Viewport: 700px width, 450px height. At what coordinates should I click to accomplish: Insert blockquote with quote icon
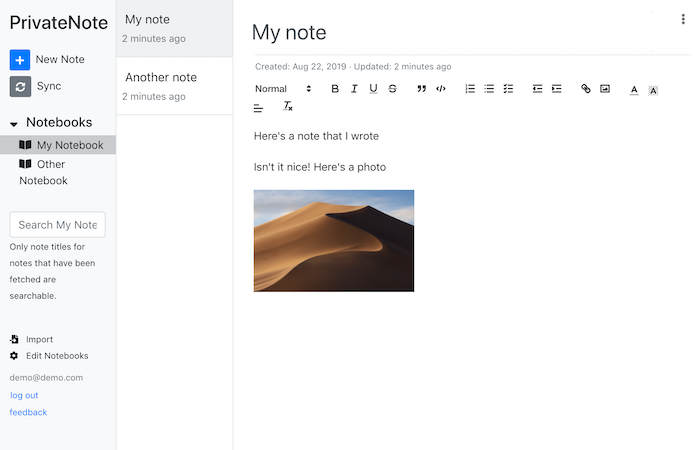(421, 89)
